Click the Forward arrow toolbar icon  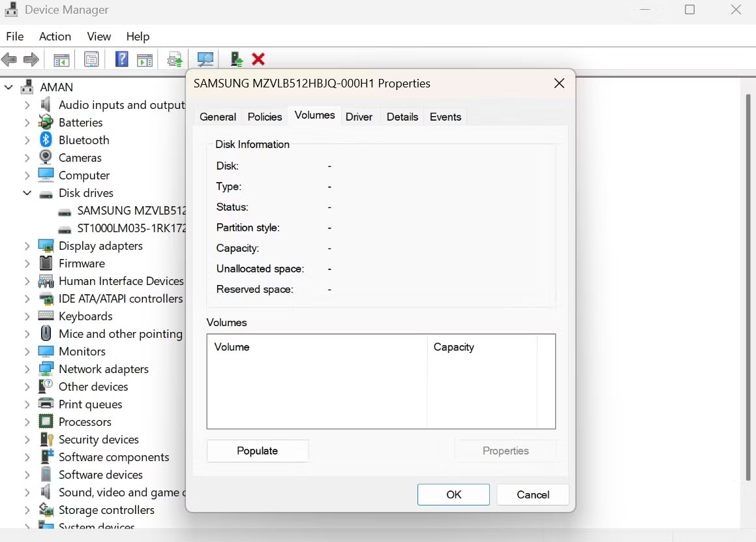click(x=31, y=60)
